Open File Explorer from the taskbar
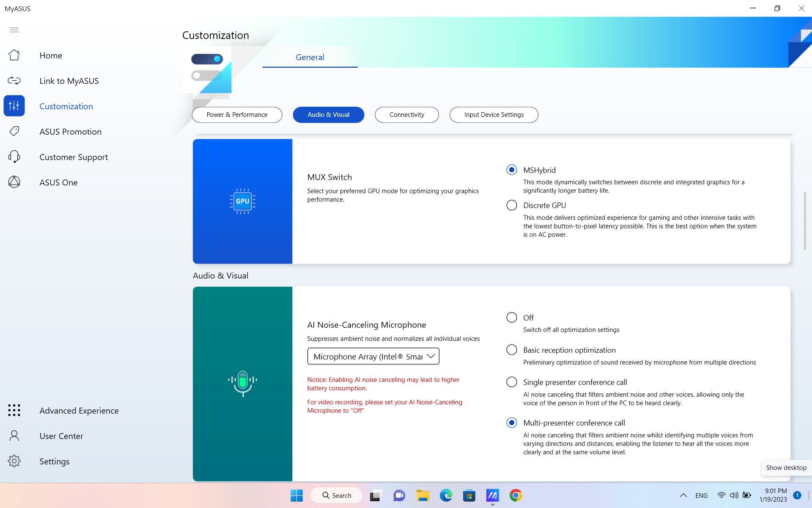Viewport: 812px width, 508px height. (x=422, y=495)
